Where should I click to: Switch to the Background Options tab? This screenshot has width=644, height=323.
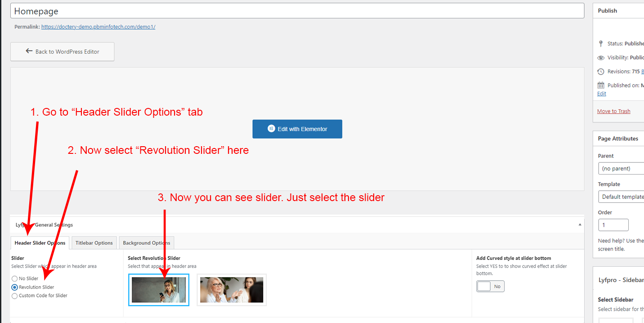tap(146, 243)
